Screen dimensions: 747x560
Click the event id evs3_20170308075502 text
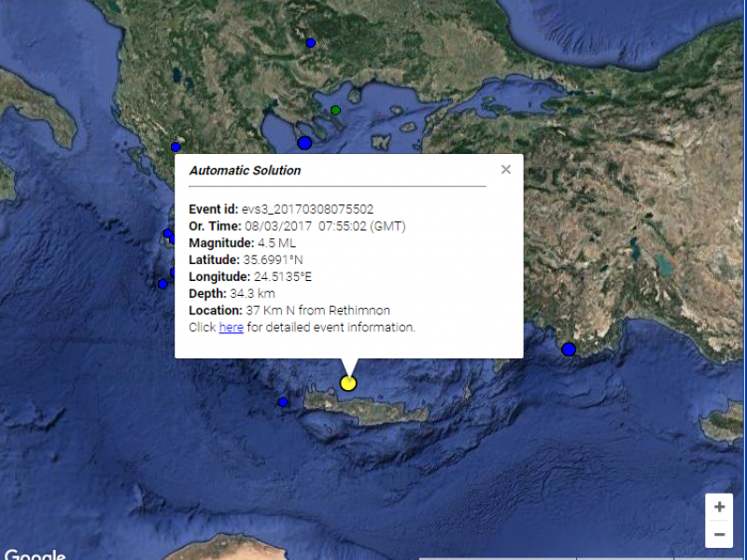pyautogui.click(x=307, y=209)
